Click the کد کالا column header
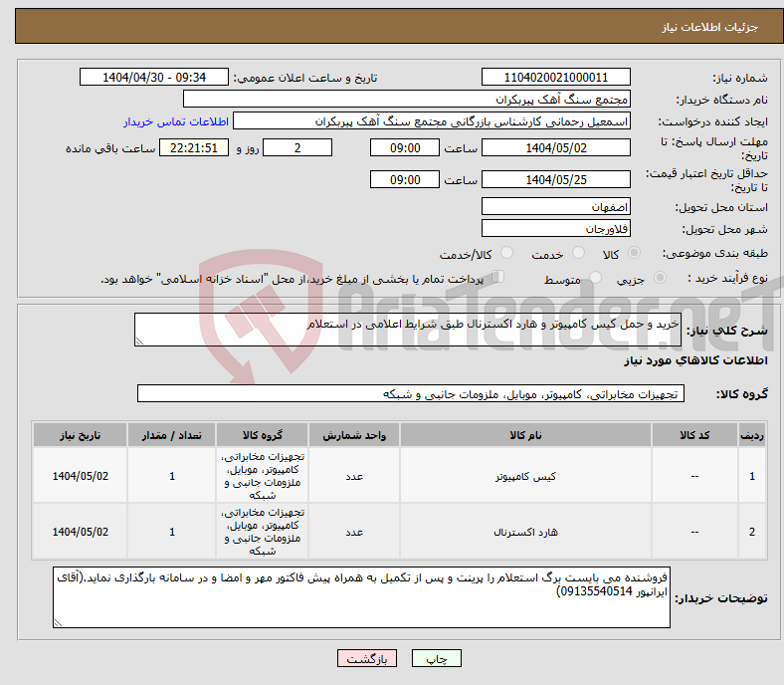This screenshot has width=784, height=685. point(694,435)
